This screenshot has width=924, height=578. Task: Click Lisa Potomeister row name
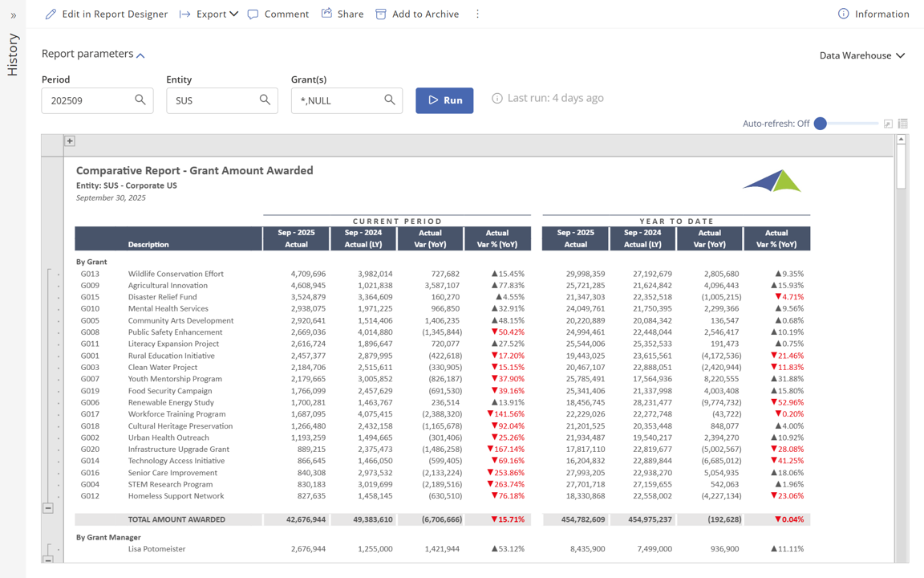(x=156, y=548)
